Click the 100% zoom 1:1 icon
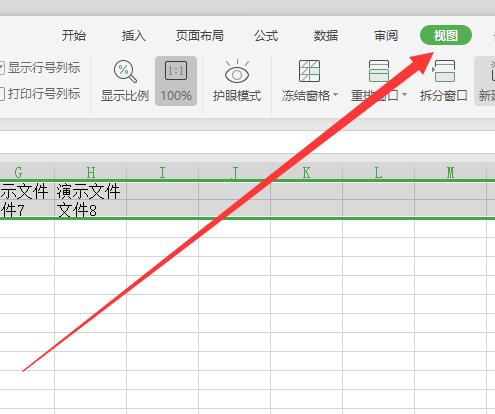Viewport: 495px width, 414px height. (x=176, y=71)
